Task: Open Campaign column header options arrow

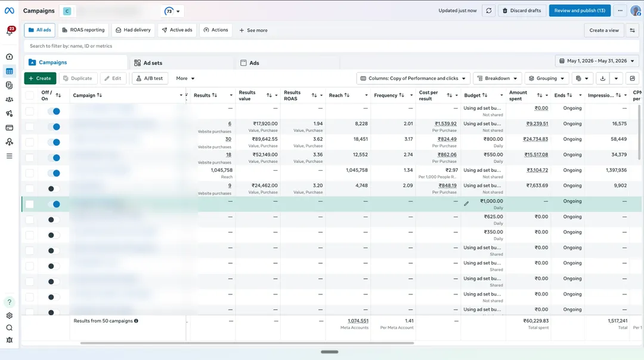Action: [181, 95]
